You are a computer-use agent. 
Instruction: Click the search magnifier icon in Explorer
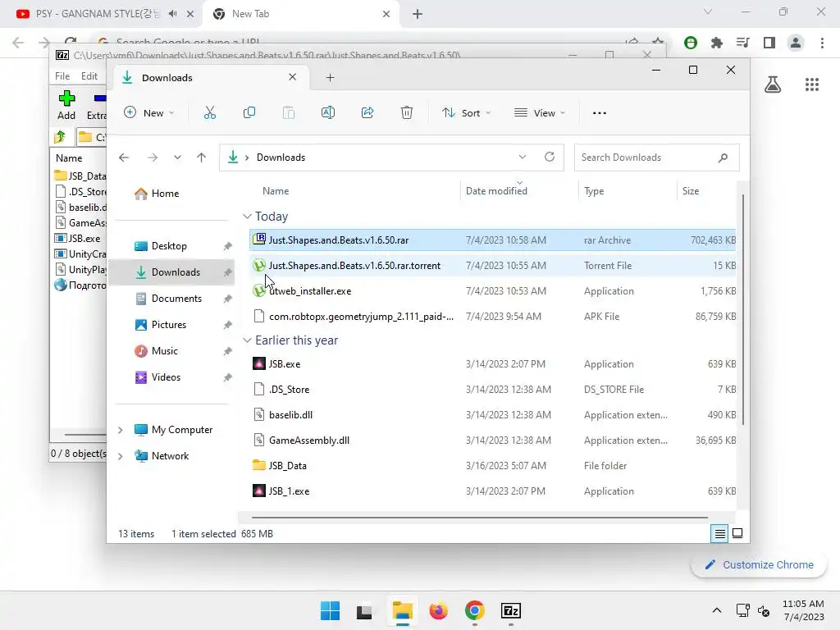pos(723,157)
